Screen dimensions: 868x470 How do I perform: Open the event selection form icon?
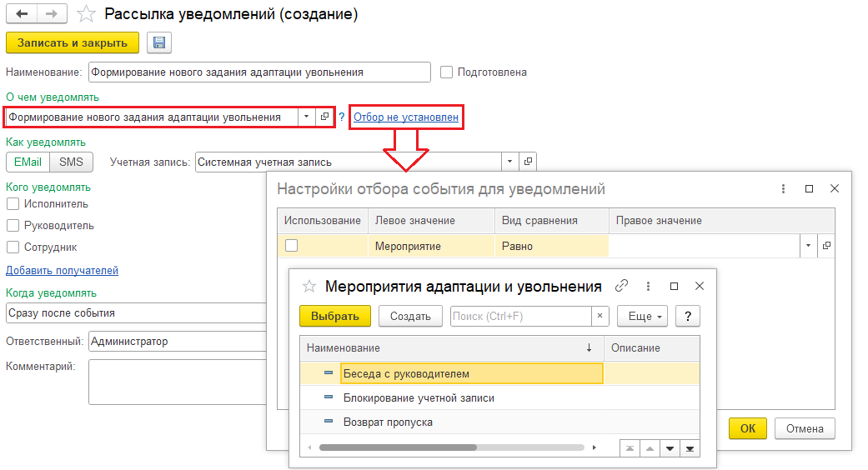pyautogui.click(x=325, y=117)
